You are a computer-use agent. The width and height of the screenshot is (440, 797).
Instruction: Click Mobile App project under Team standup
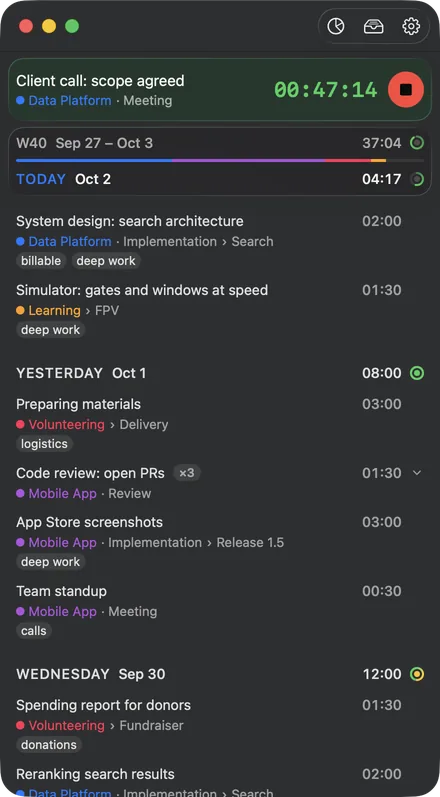coord(62,611)
